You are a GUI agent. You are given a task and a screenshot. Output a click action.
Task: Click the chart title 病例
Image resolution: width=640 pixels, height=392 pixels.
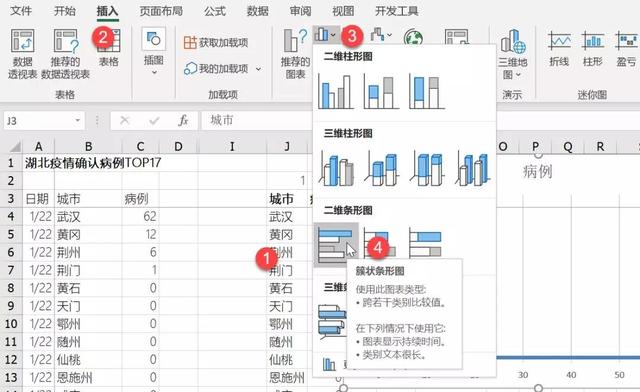point(538,172)
